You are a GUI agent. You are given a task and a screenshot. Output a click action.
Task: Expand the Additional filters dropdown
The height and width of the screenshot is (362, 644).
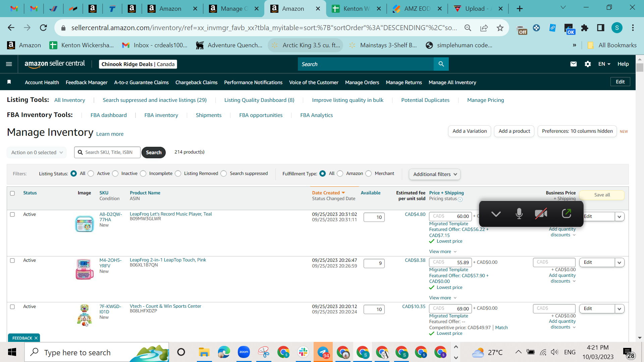coord(435,174)
